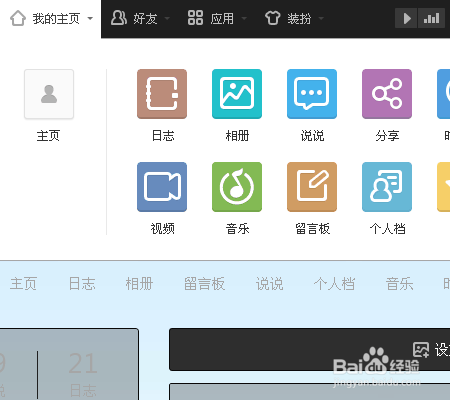
Task: Open the 日志 journal app icon
Action: pos(162,94)
